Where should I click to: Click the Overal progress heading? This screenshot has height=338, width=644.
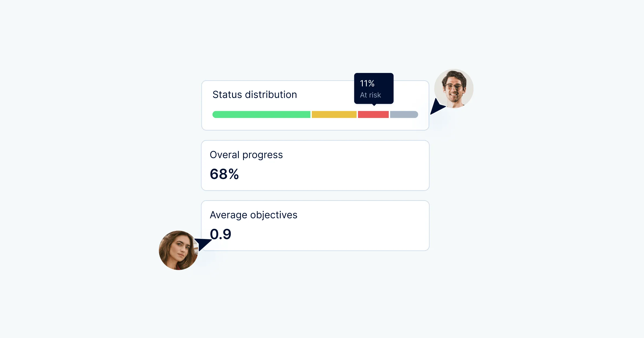246,155
